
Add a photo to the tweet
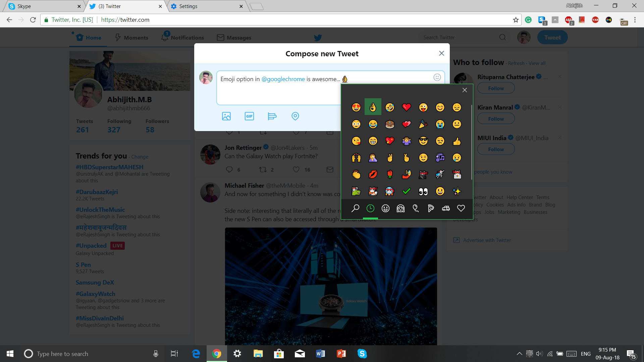pyautogui.click(x=226, y=116)
